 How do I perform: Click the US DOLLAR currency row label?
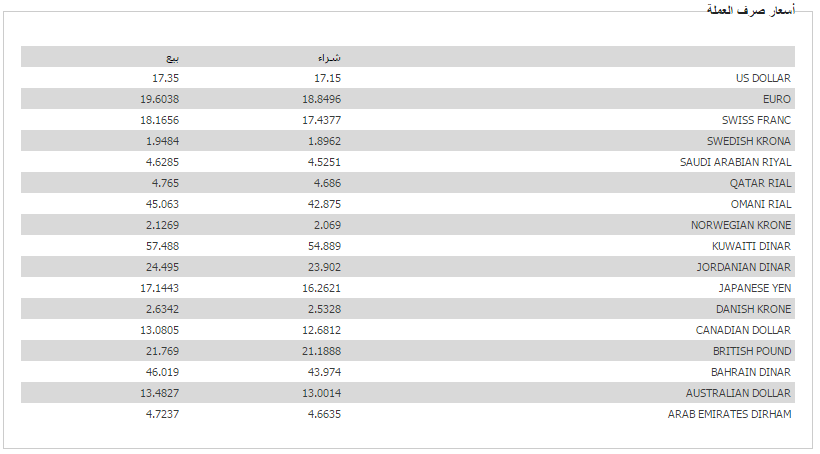pyautogui.click(x=763, y=78)
